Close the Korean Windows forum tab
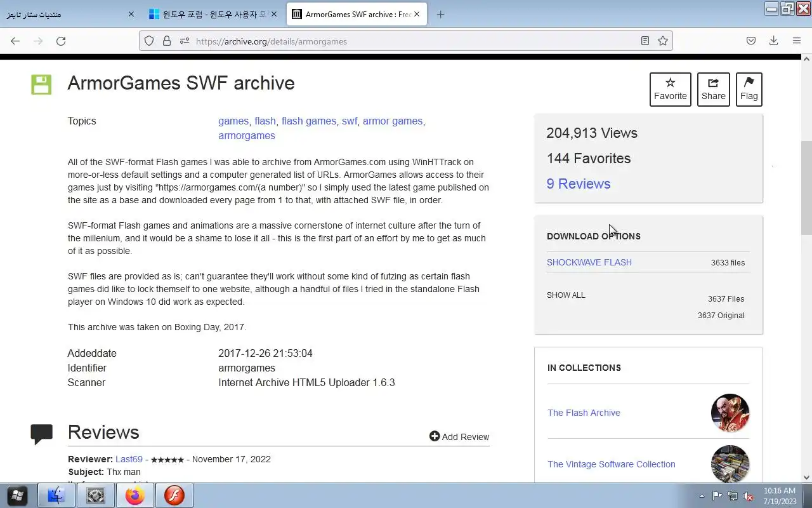The height and width of the screenshot is (508, 812). click(274, 14)
